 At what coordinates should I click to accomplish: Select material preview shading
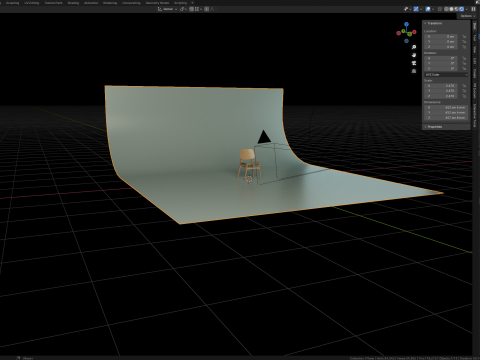tap(456, 9)
